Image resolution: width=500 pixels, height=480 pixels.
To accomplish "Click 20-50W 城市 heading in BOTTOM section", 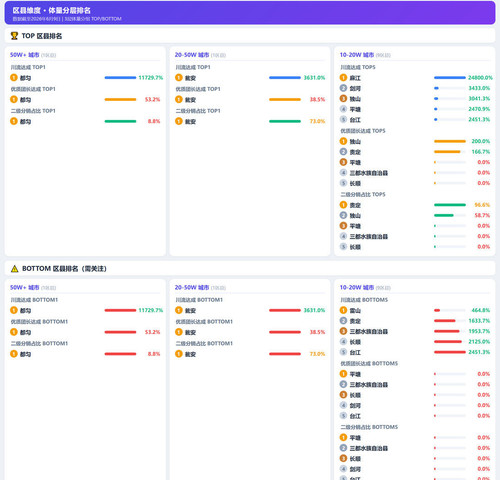I will coord(192,287).
